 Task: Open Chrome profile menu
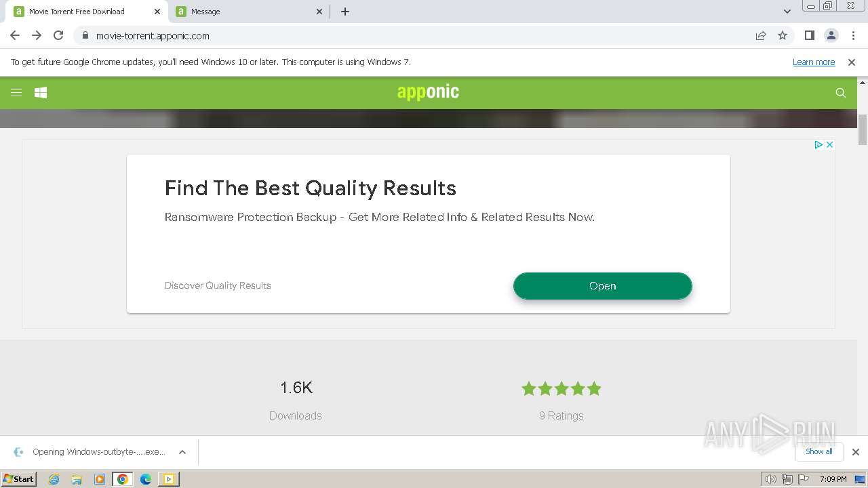pyautogui.click(x=831, y=36)
